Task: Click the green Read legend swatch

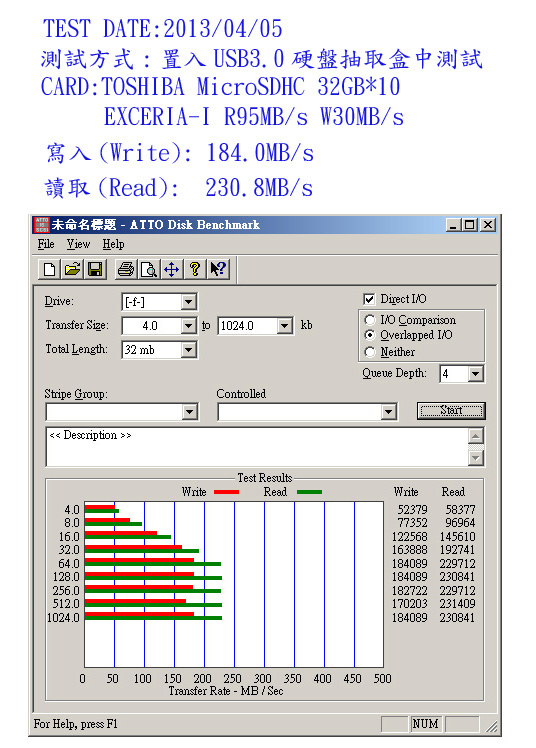Action: pos(309,492)
